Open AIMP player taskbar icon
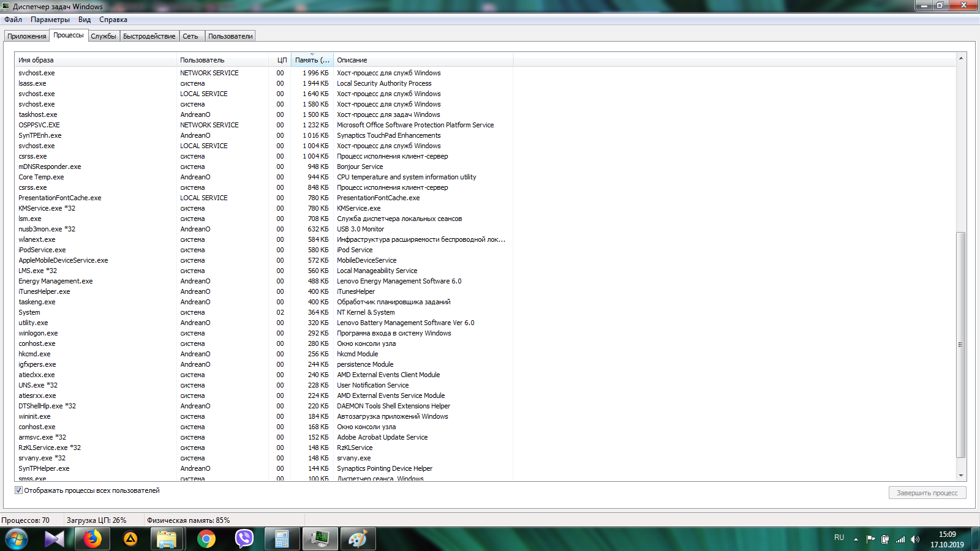This screenshot has width=980, height=551. pos(130,539)
